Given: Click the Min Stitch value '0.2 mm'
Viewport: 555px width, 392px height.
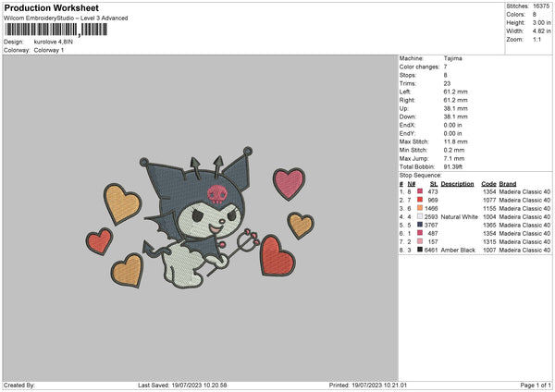Looking at the screenshot, I should 454,150.
